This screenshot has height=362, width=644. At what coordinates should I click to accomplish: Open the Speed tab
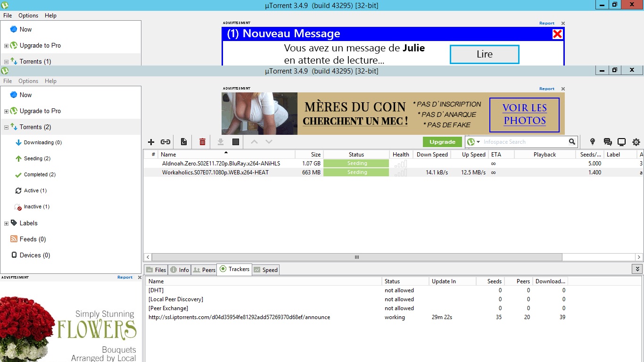266,270
